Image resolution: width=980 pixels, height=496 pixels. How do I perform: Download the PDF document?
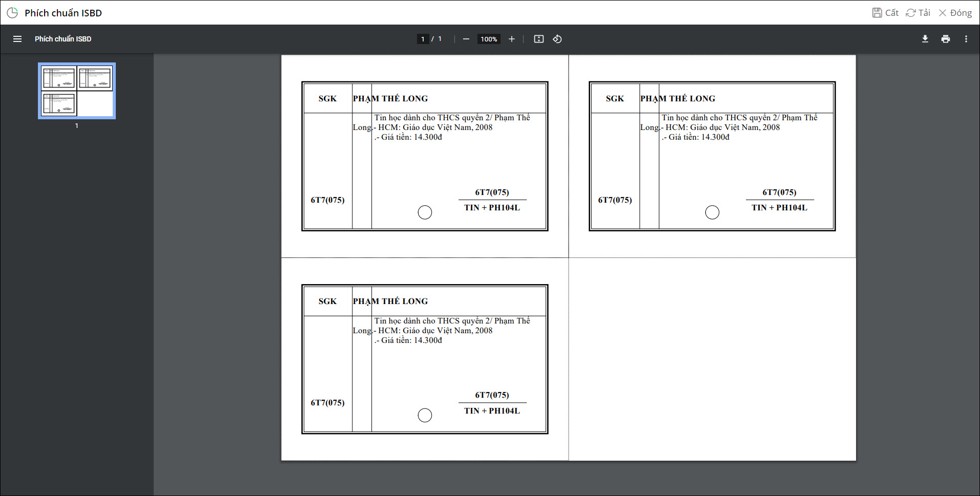925,39
